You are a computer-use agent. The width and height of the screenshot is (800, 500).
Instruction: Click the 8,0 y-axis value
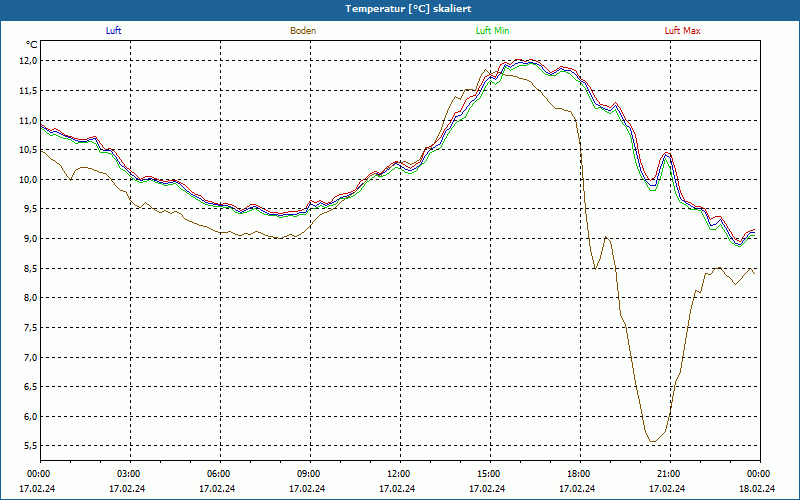pyautogui.click(x=30, y=298)
